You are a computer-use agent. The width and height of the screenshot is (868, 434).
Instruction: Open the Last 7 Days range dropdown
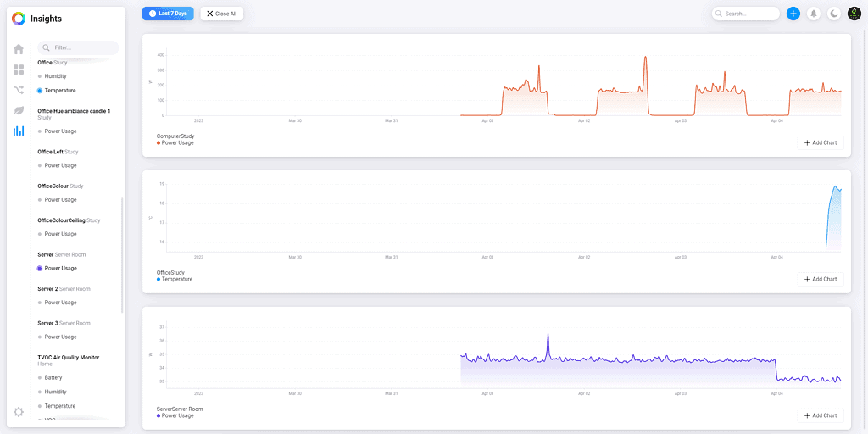(x=168, y=14)
